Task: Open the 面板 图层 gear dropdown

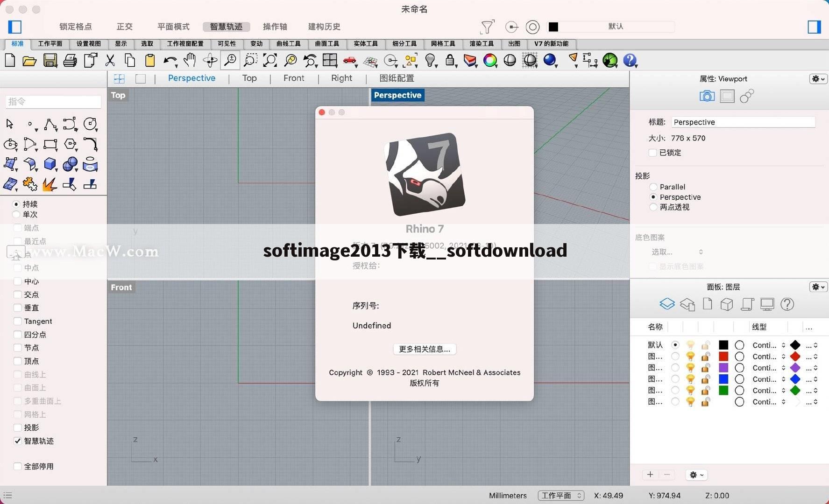Action: (818, 287)
